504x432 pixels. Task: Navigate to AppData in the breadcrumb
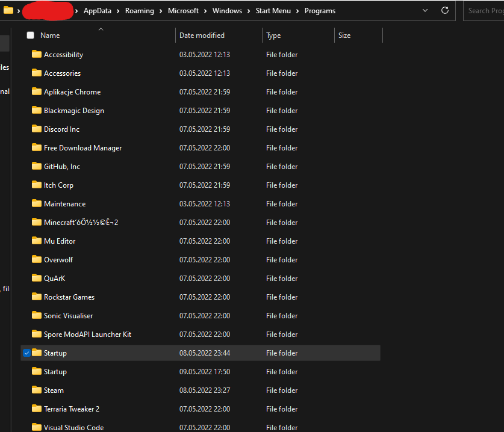point(98,11)
